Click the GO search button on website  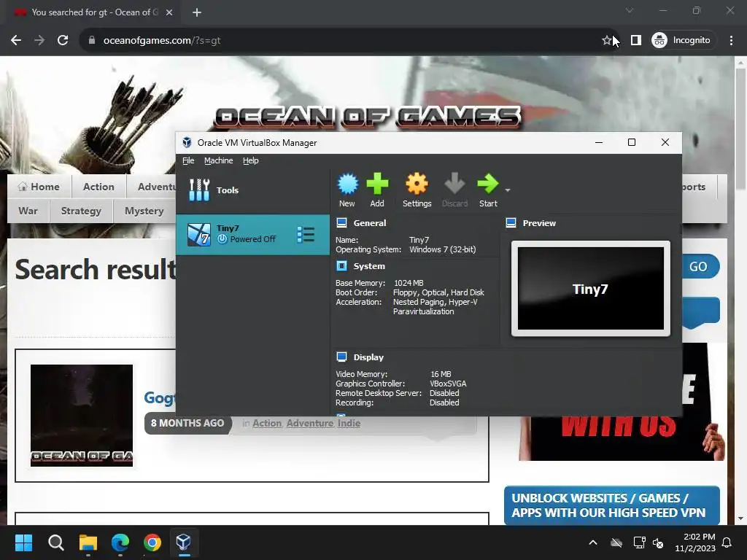(x=700, y=267)
